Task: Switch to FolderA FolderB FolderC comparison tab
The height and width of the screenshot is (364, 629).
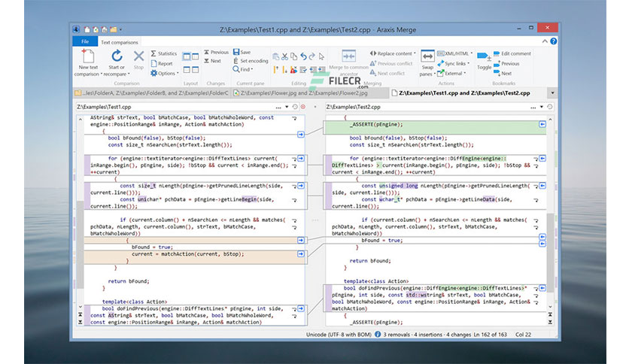Action: pos(152,93)
